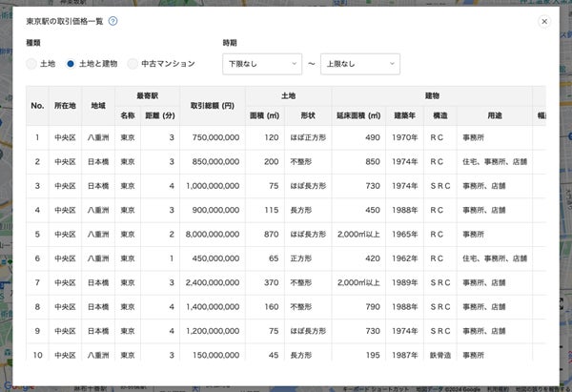Select the 中古マンション radio option
572x392 pixels.
(133, 64)
